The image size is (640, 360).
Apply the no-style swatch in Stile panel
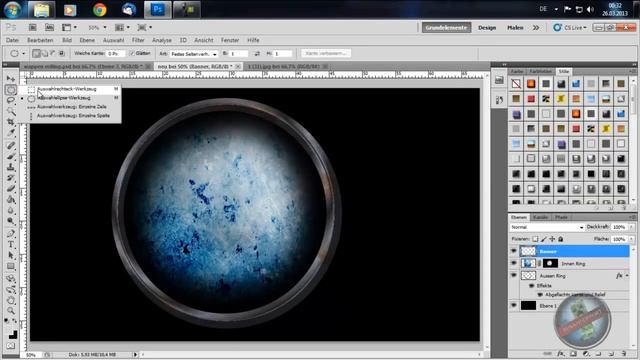pos(516,84)
